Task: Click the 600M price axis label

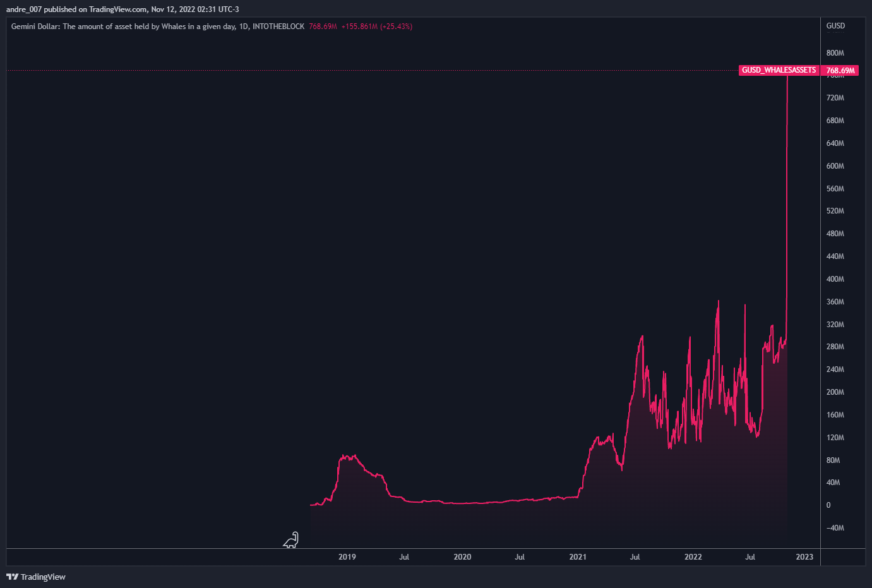Action: 835,166
